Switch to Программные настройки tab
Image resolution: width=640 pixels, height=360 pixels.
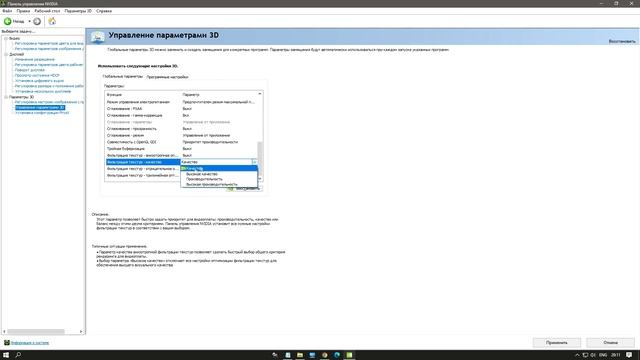pos(167,77)
